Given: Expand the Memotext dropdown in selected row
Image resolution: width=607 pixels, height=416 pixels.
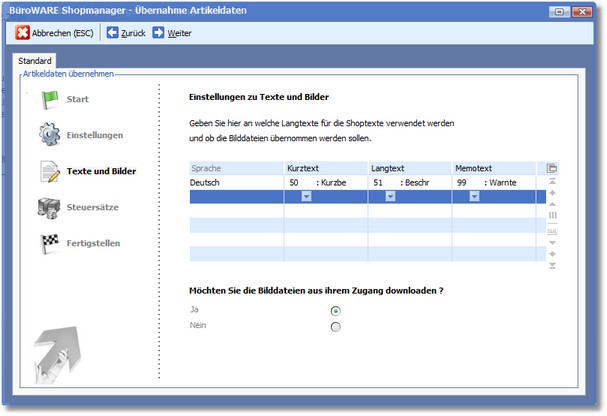Looking at the screenshot, I should (x=474, y=198).
